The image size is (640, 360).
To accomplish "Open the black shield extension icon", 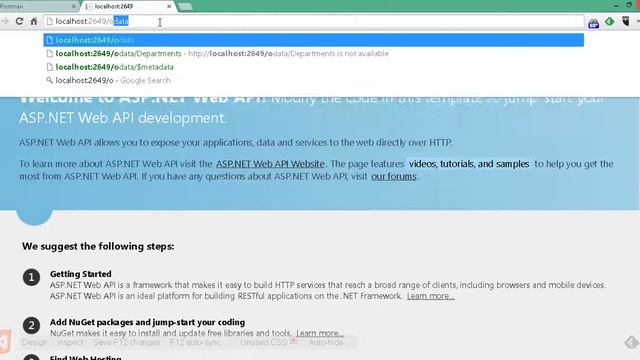I will pos(625,21).
